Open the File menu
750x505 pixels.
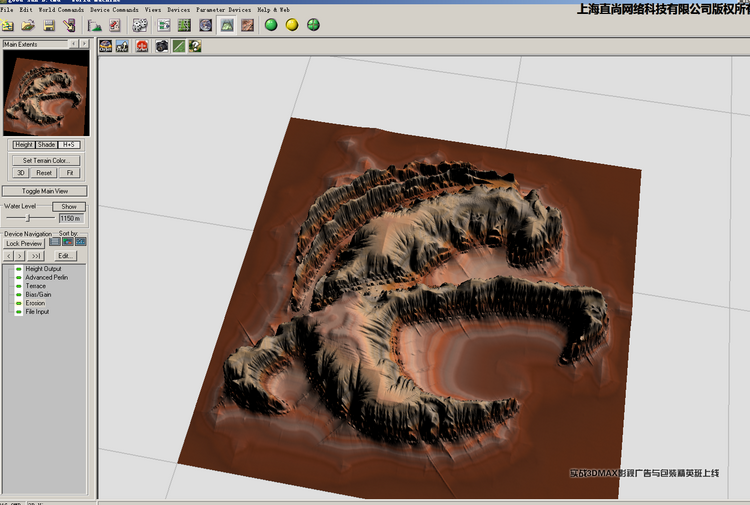7,10
